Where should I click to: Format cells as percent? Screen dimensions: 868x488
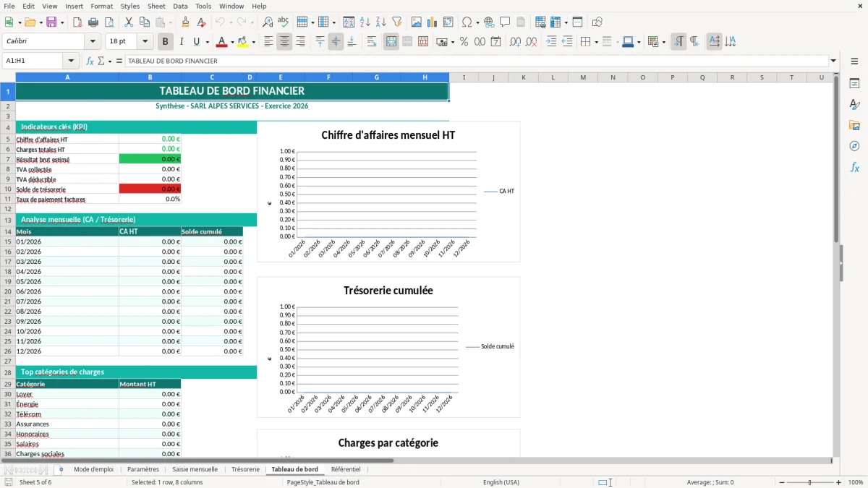(x=464, y=42)
